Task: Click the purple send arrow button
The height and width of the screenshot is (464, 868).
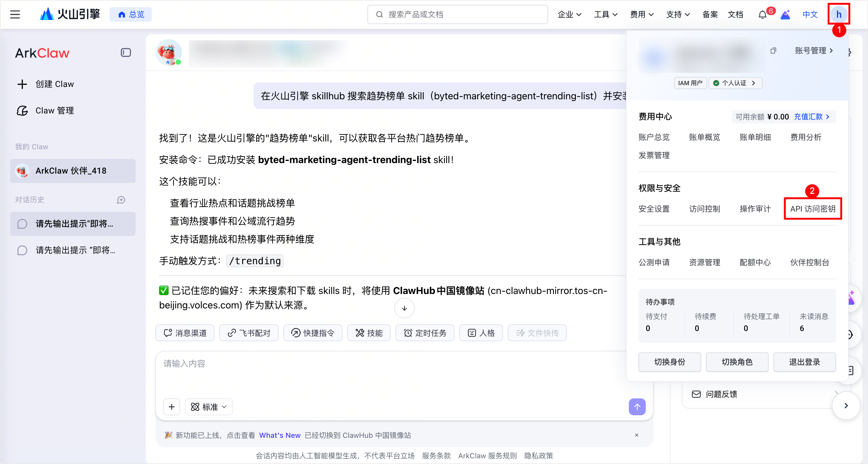Action: [637, 407]
